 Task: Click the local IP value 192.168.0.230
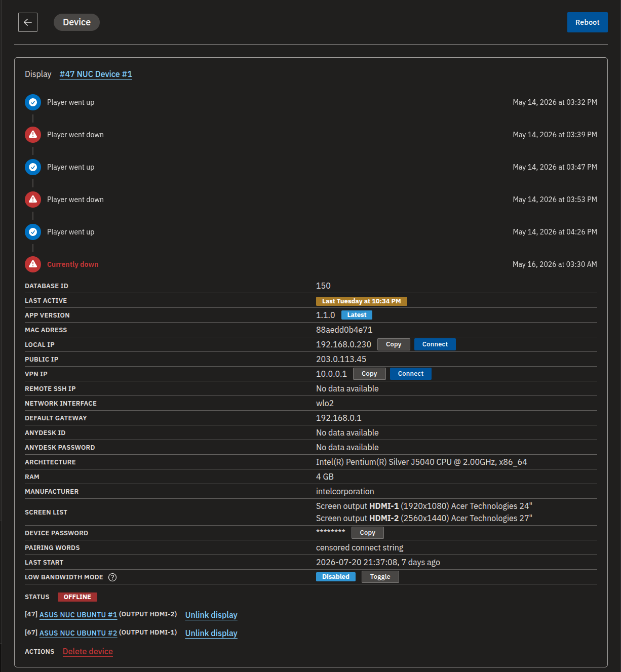(343, 344)
